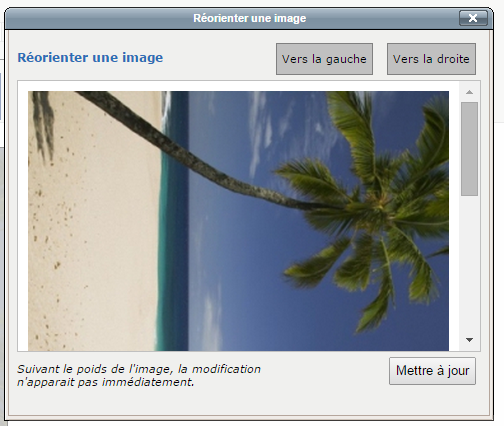Image resolution: width=504 pixels, height=426 pixels.
Task: Click the scrollbar track below the thumb
Action: pyautogui.click(x=469, y=263)
